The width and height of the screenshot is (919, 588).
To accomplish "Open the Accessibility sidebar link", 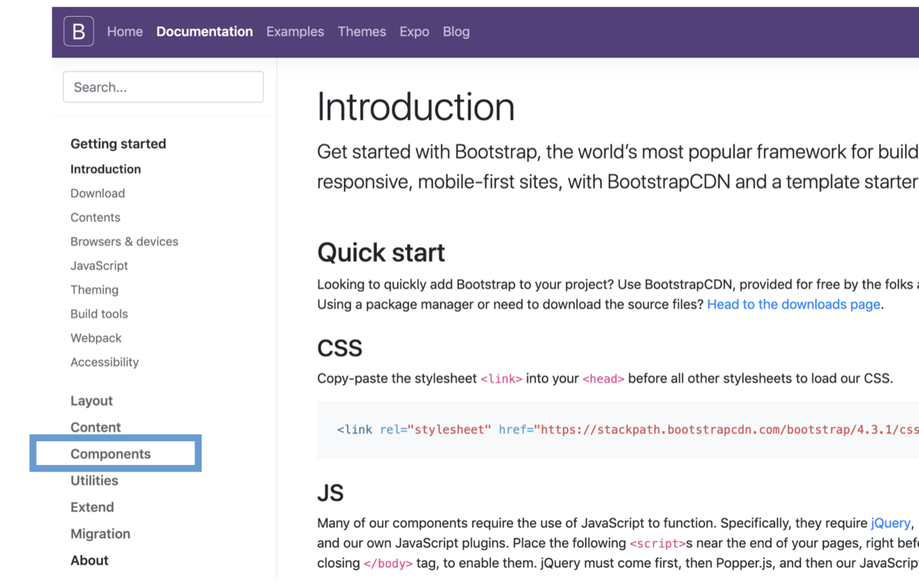I will coord(105,362).
